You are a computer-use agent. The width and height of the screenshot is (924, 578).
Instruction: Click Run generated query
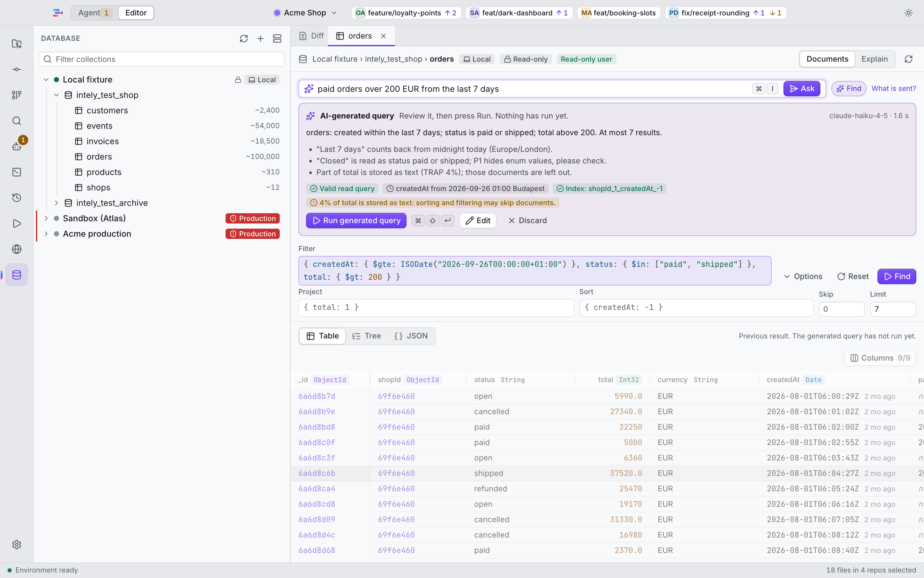[356, 221]
